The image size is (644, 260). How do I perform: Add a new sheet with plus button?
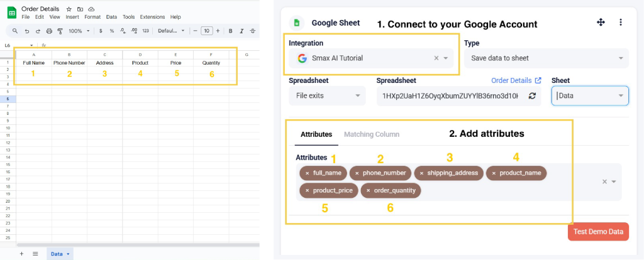[22, 254]
